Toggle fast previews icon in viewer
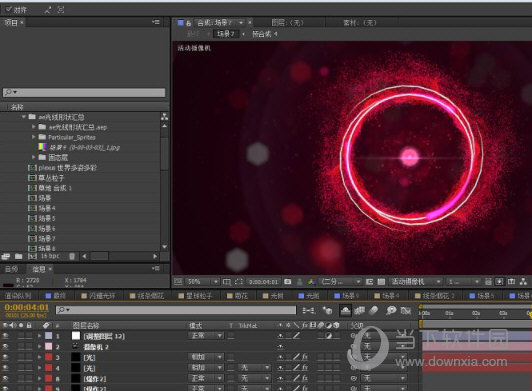The image size is (532, 391). coord(499,282)
